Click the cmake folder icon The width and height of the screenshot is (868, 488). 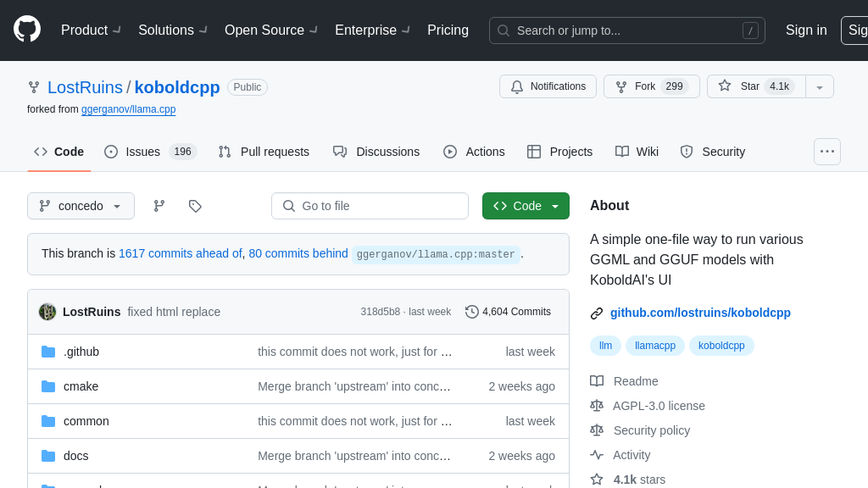click(48, 386)
